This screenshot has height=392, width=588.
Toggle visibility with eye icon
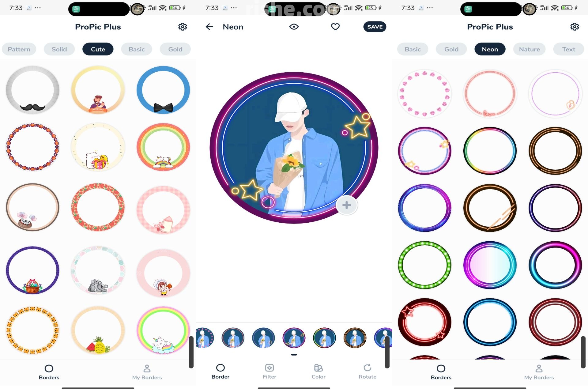click(x=294, y=27)
